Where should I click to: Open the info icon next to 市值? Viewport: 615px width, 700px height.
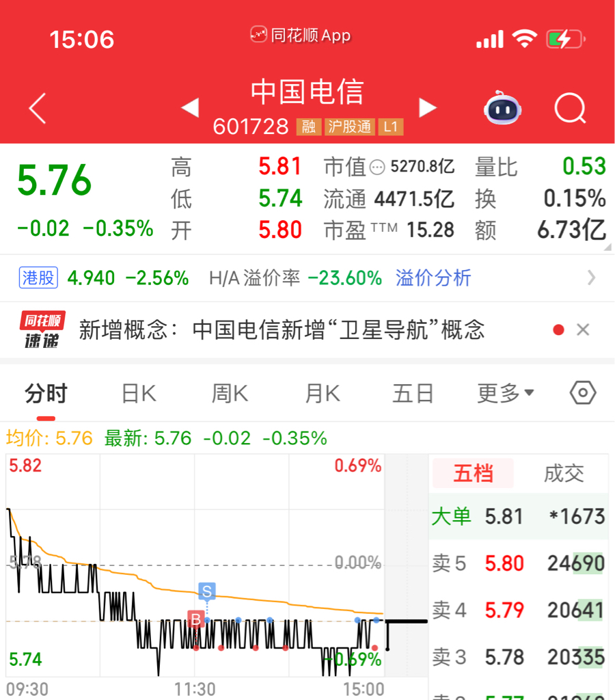pos(377,167)
